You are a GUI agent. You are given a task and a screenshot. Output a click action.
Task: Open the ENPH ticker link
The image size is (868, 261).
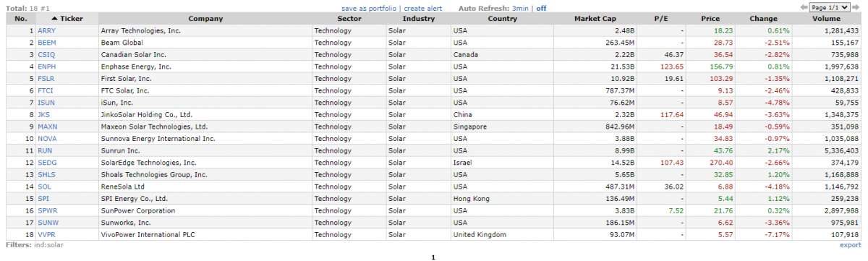(x=46, y=67)
